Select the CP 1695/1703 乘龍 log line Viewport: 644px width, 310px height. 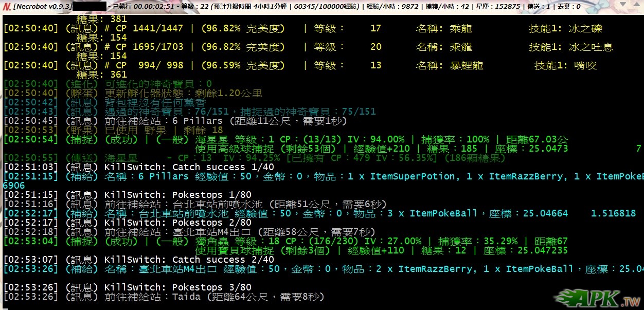308,47
